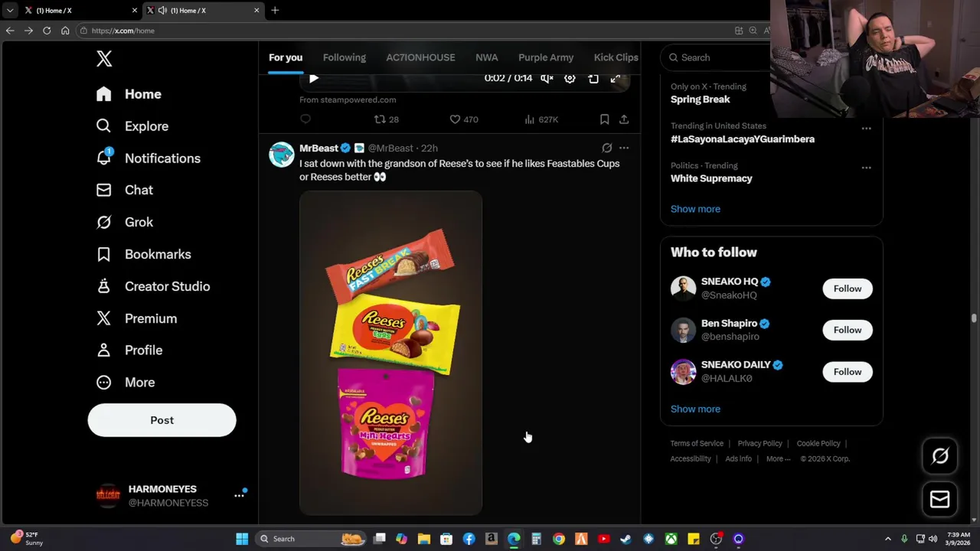
Task: Open Terms of Service link
Action: coord(697,443)
